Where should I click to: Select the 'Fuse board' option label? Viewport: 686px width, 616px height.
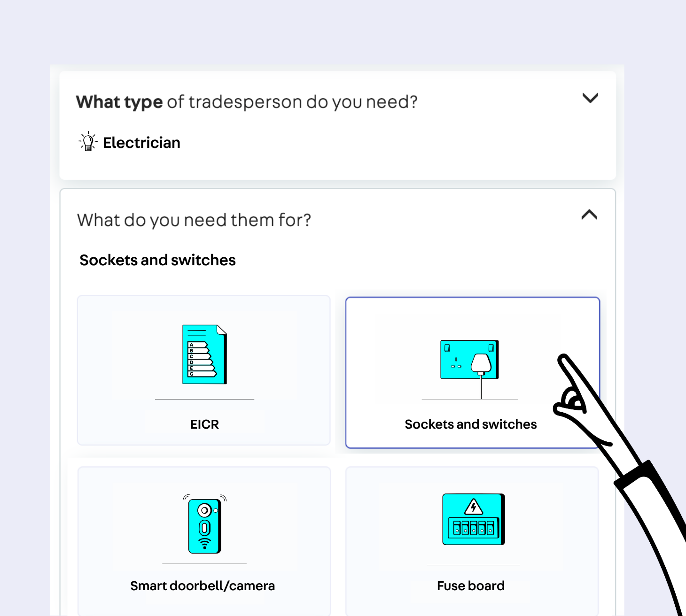[x=470, y=586]
